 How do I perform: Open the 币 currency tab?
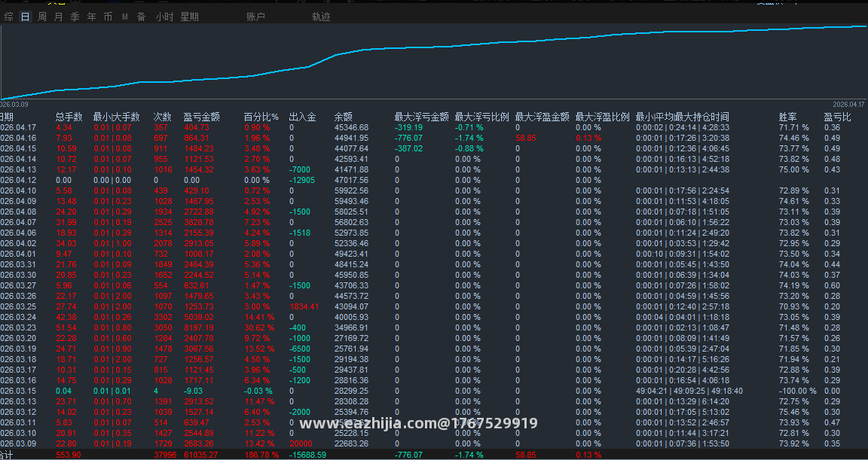[x=108, y=17]
